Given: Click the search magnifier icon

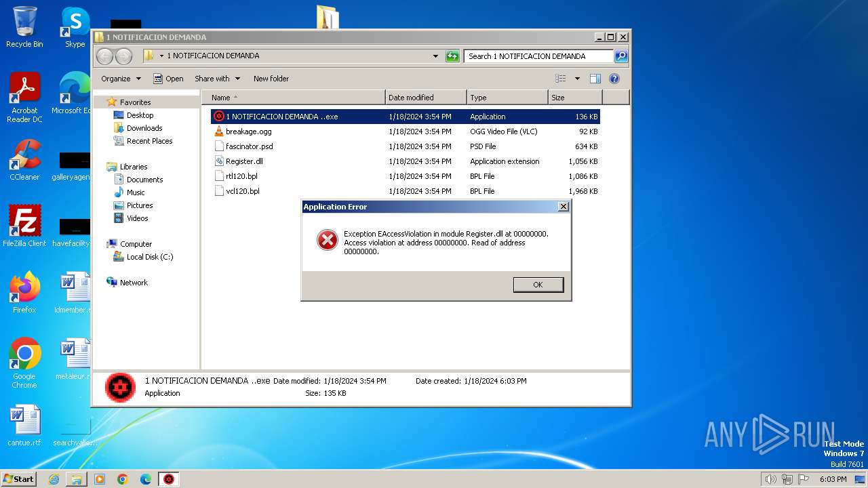Looking at the screenshot, I should coord(621,56).
